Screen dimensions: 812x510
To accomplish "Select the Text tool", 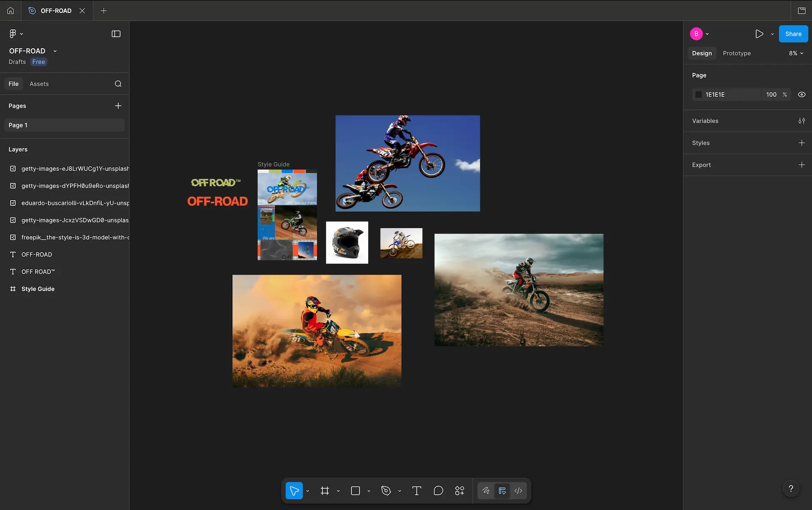I will [416, 491].
